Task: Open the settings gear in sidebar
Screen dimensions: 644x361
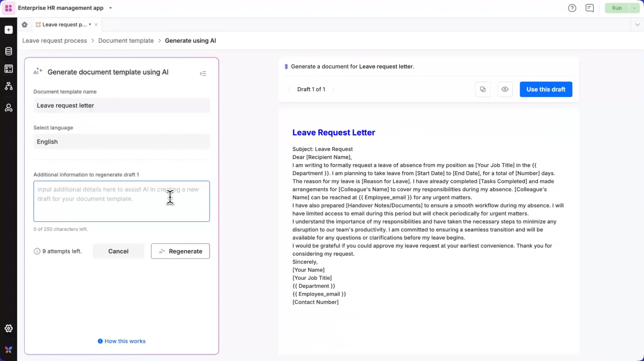Action: point(9,328)
